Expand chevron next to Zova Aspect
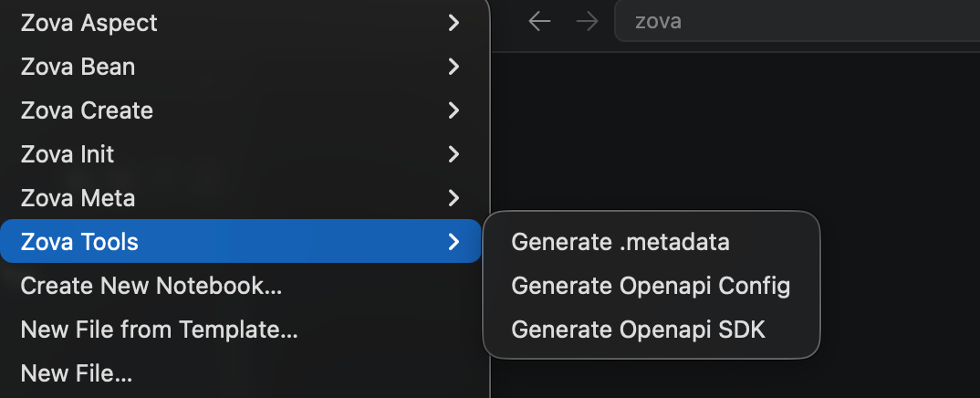 (454, 24)
